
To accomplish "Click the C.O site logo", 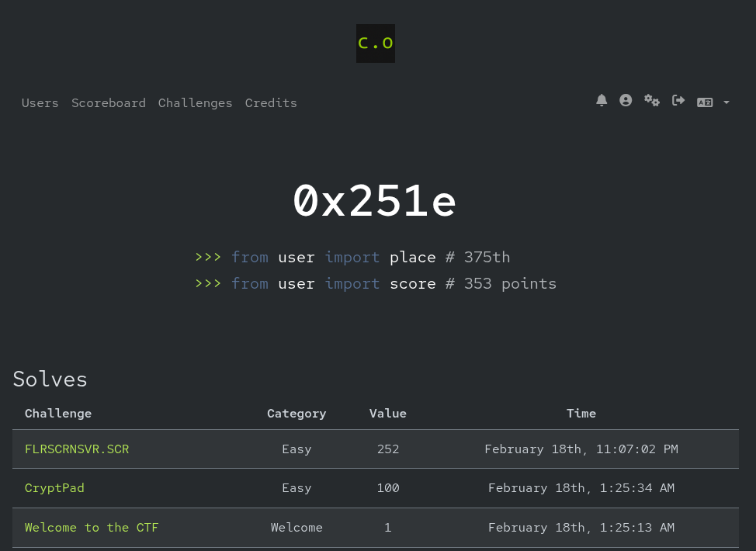I will pos(376,43).
